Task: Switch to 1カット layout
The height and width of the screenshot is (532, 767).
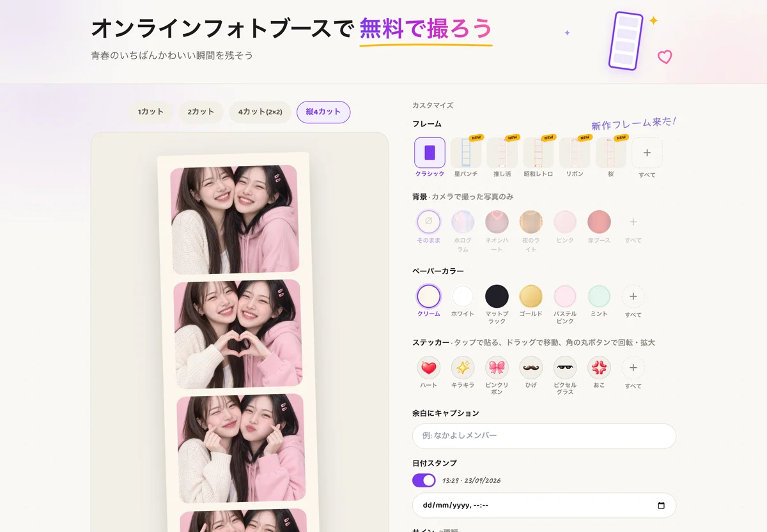Action: (x=150, y=112)
